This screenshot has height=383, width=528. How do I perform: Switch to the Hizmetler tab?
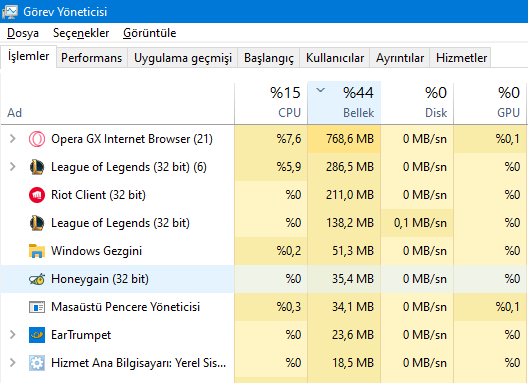pyautogui.click(x=461, y=58)
